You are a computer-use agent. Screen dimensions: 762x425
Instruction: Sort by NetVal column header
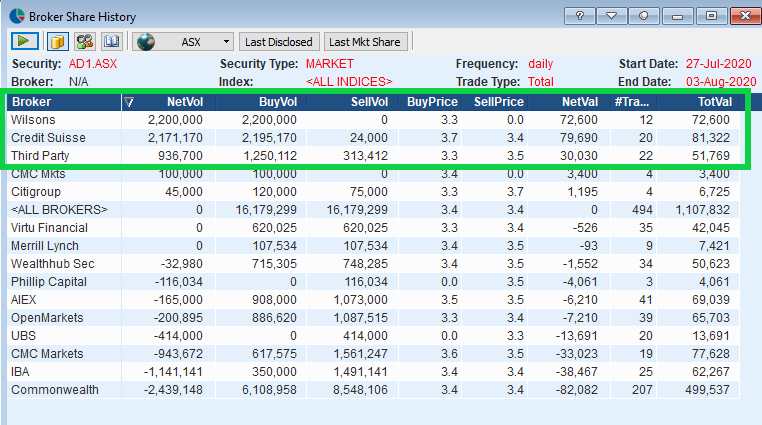click(569, 102)
